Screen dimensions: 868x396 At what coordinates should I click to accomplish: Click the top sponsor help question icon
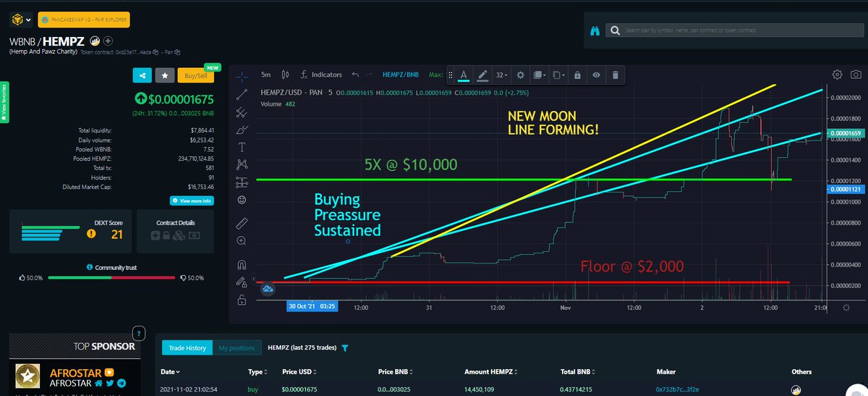(x=139, y=334)
